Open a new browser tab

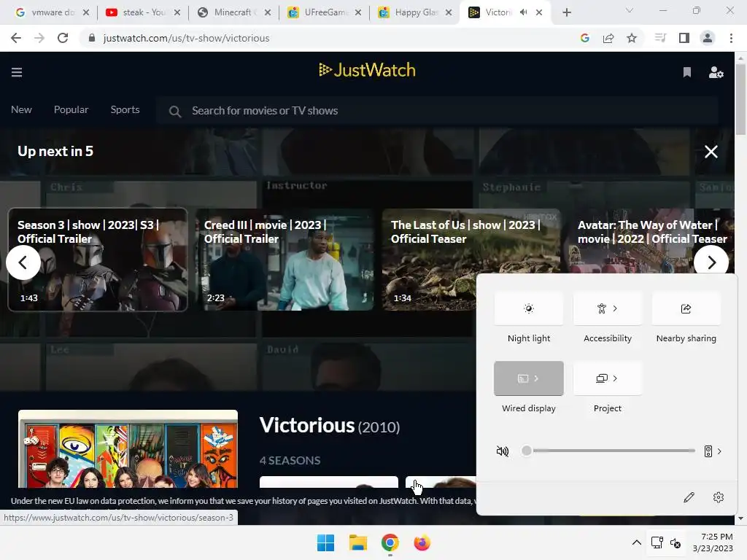click(566, 12)
